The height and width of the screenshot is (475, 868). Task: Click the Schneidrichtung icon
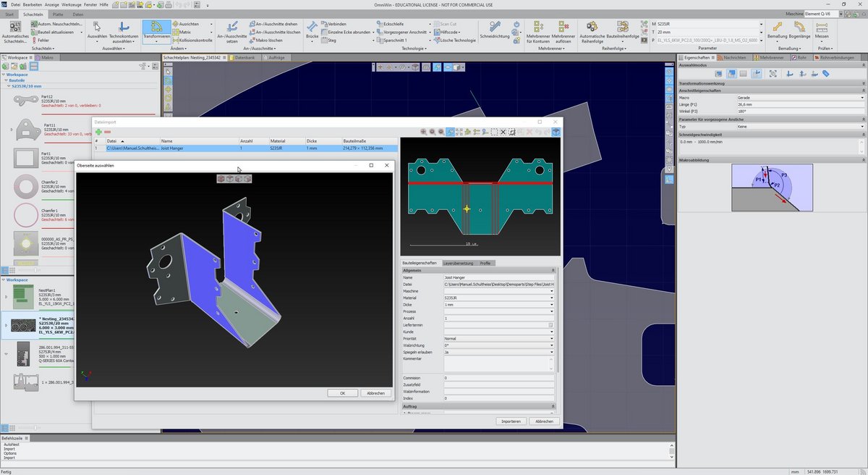(x=495, y=26)
